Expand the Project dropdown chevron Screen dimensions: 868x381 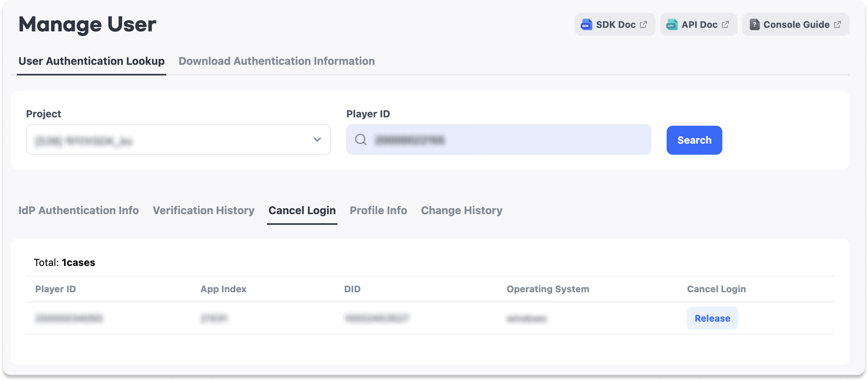point(317,139)
